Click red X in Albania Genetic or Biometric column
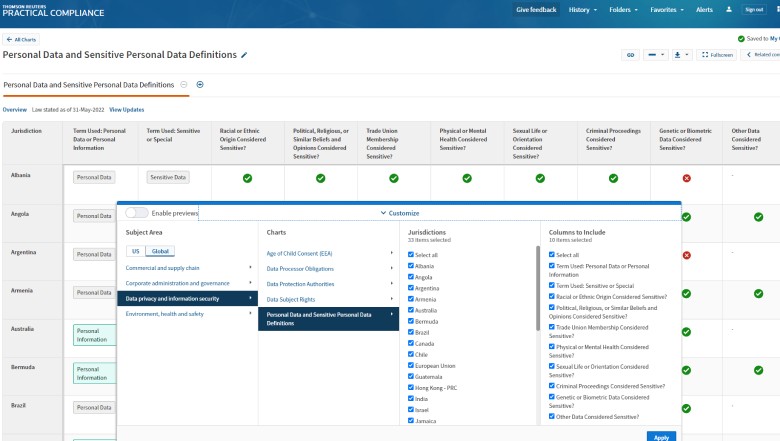 686,178
